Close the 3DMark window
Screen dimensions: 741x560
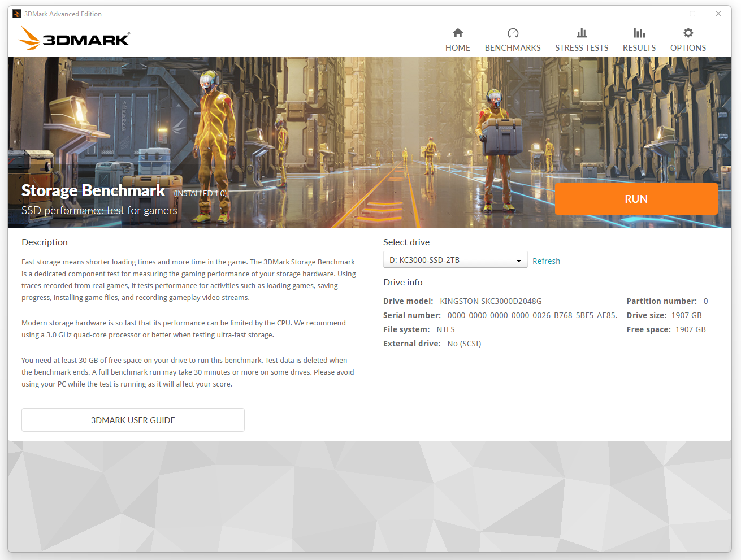[718, 14]
